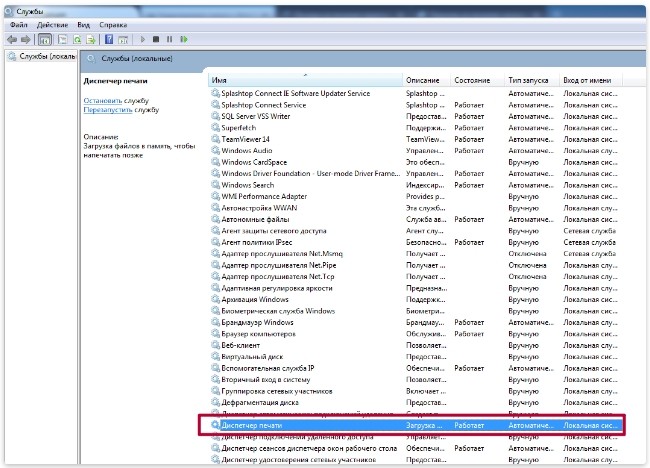Sort by the Состояние column header

[x=478, y=80]
